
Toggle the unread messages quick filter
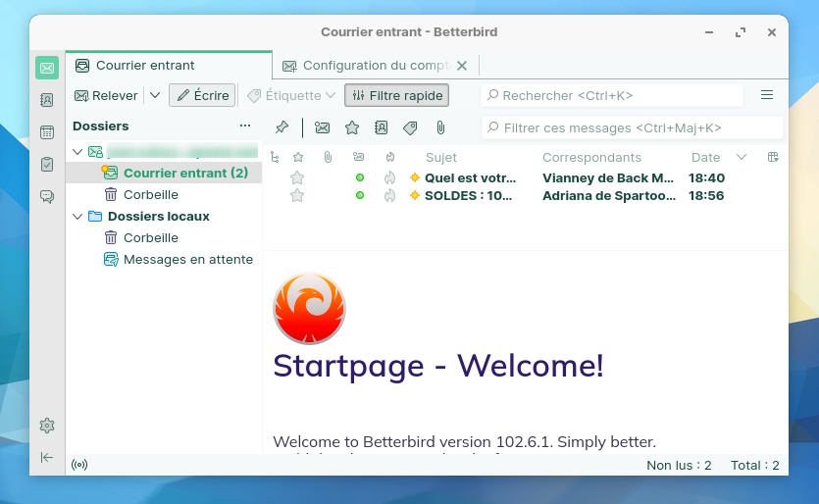pos(322,127)
